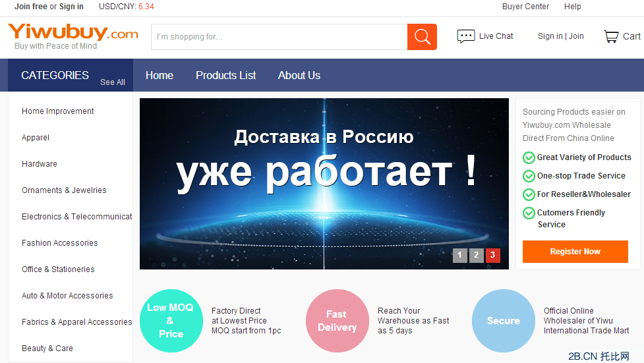
Task: Click green checkmark beside Great Variety of Products
Action: 529,157
